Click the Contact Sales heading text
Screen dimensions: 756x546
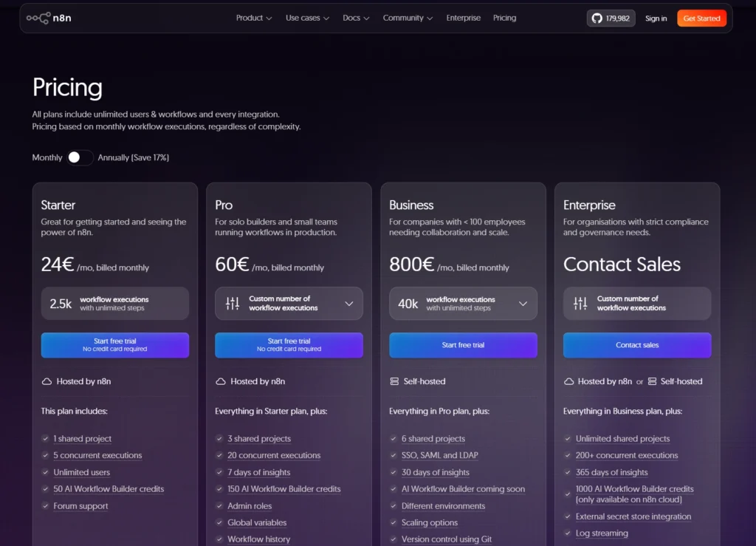click(x=622, y=265)
